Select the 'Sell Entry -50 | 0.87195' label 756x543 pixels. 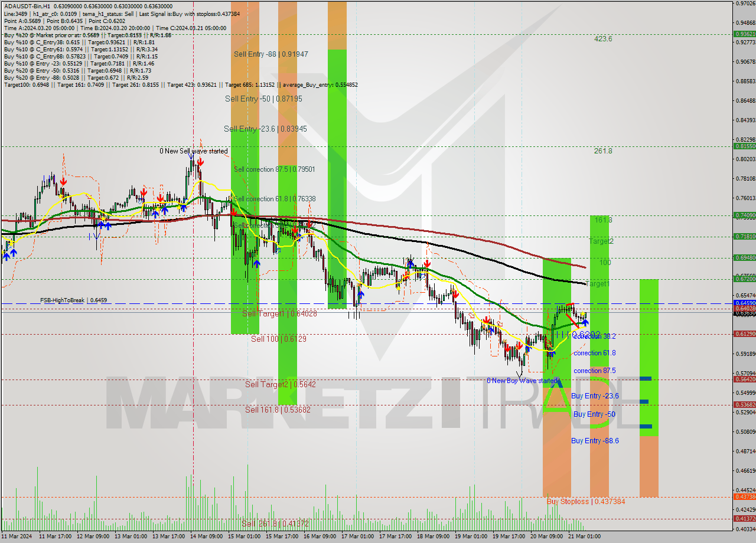point(263,99)
